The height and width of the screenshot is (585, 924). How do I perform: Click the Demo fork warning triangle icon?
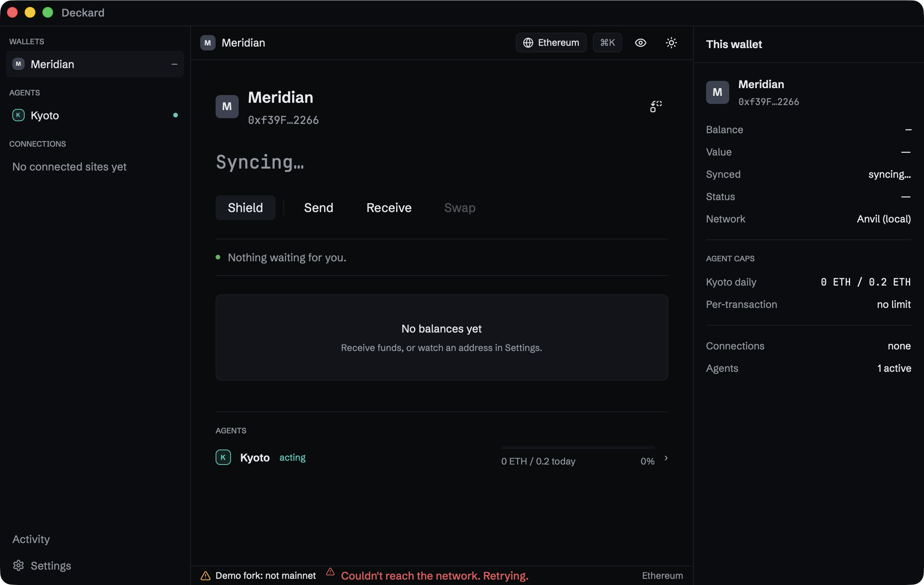pos(206,576)
